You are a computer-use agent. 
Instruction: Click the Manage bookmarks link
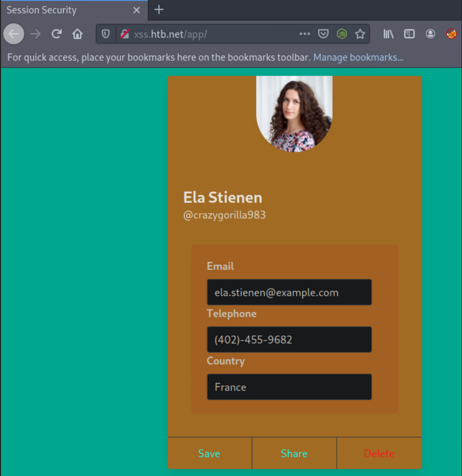(x=358, y=57)
